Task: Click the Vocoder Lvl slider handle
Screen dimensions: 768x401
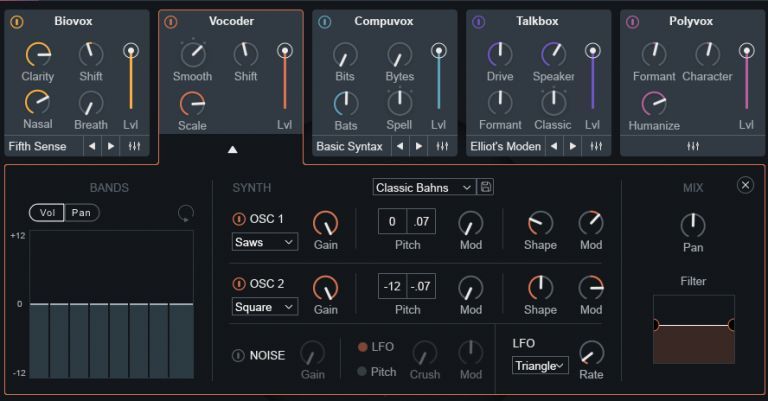Action: coord(285,50)
